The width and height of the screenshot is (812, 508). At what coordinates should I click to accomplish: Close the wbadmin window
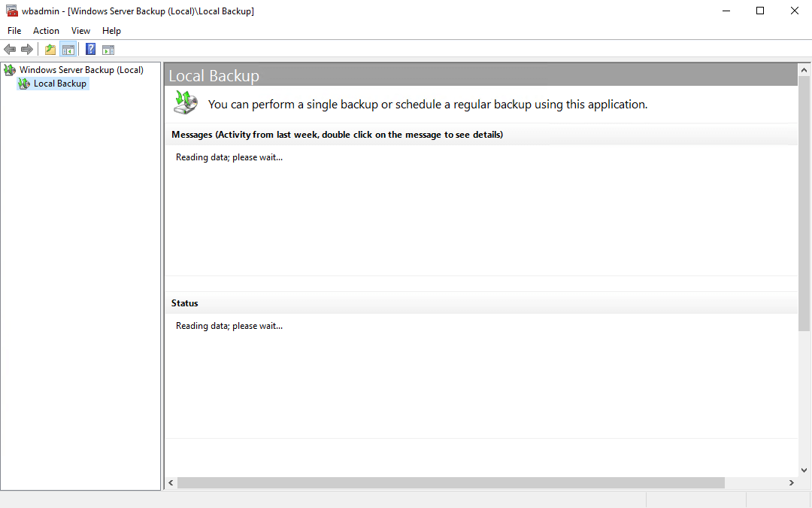pyautogui.click(x=795, y=11)
